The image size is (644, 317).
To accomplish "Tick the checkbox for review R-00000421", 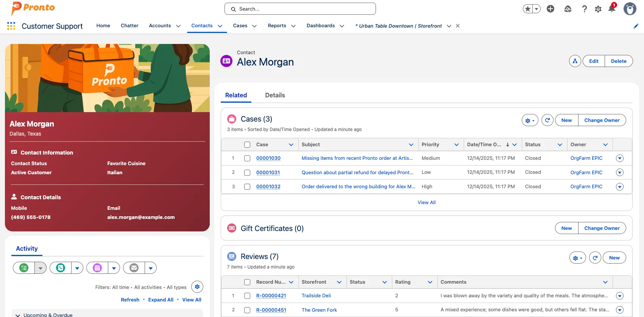I will tap(247, 296).
